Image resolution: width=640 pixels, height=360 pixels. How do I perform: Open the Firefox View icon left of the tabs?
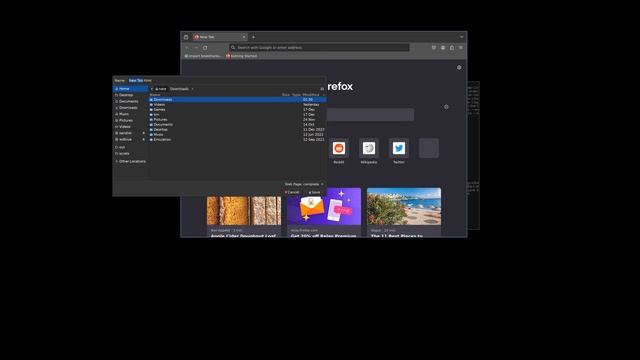186,37
